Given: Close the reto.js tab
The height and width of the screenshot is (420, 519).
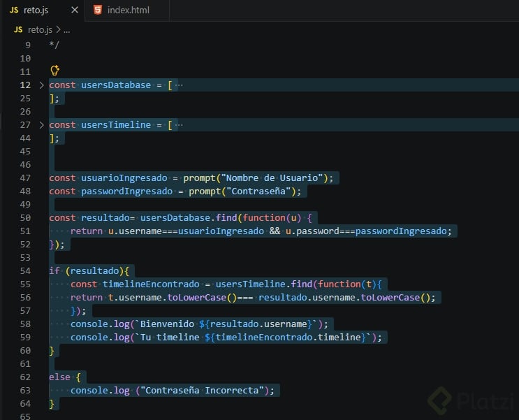Looking at the screenshot, I should pyautogui.click(x=75, y=10).
